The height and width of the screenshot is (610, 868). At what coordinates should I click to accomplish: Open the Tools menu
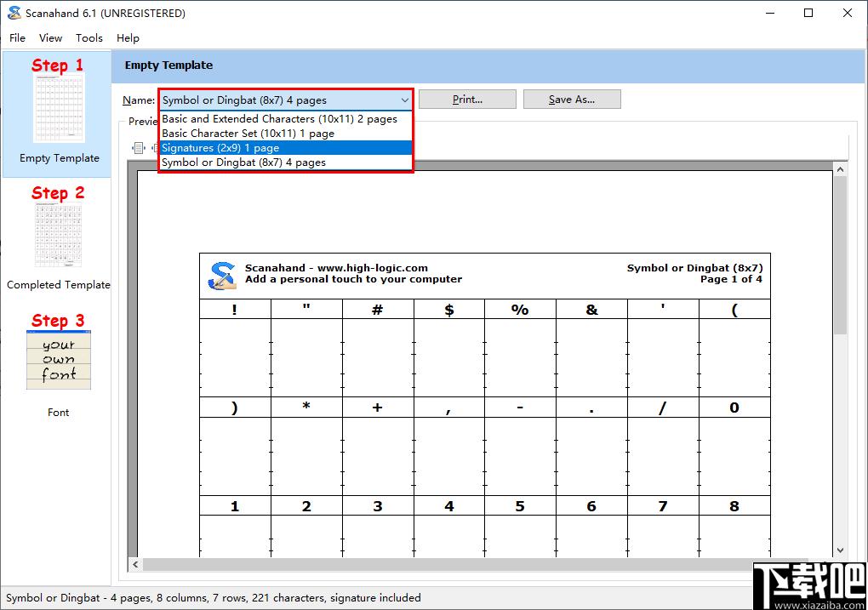[89, 37]
